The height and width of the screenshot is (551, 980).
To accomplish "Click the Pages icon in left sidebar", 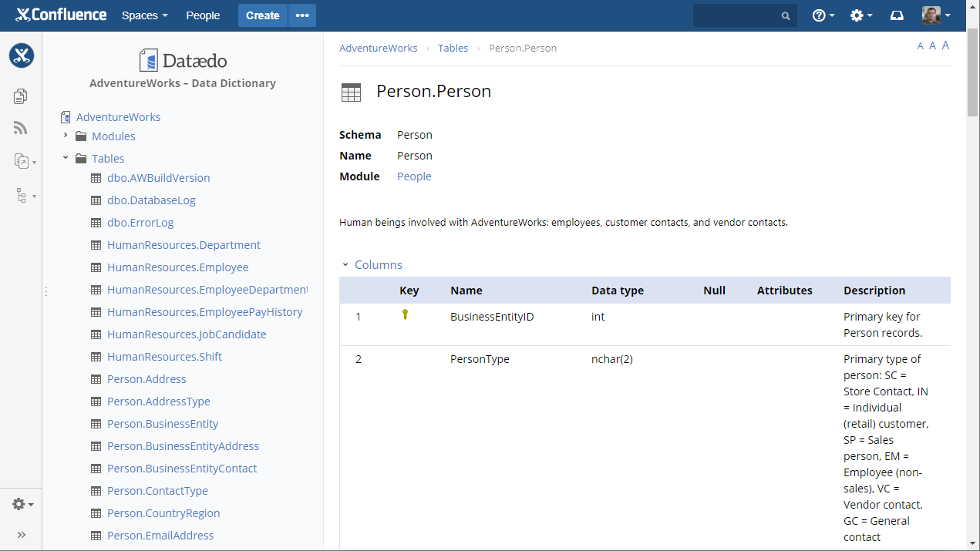I will pos(21,96).
